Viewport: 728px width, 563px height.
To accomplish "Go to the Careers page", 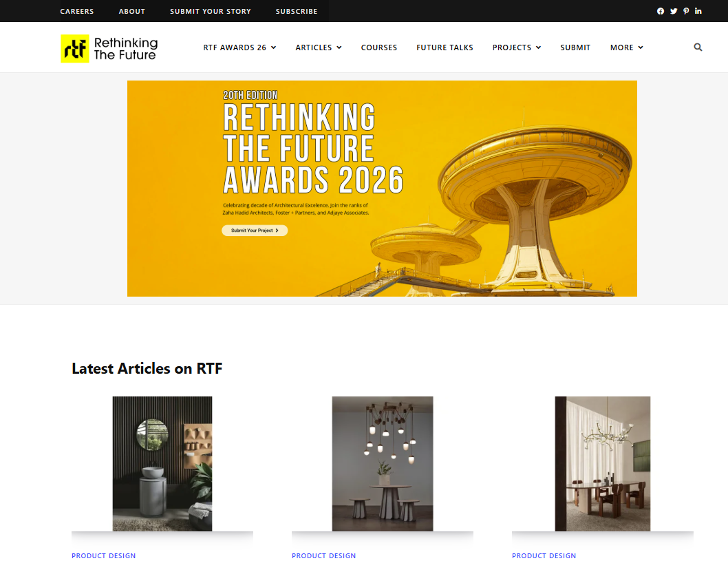I will [x=76, y=11].
